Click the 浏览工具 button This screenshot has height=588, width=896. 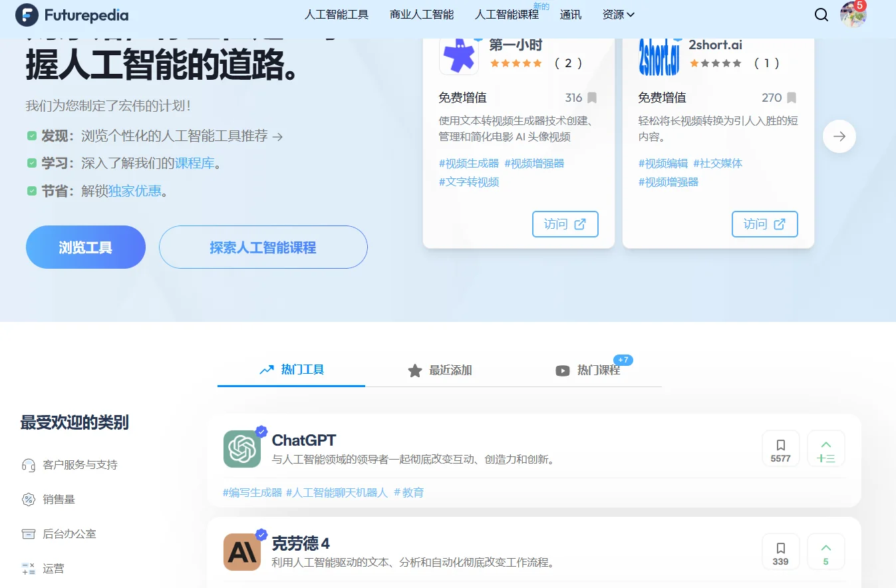click(85, 247)
